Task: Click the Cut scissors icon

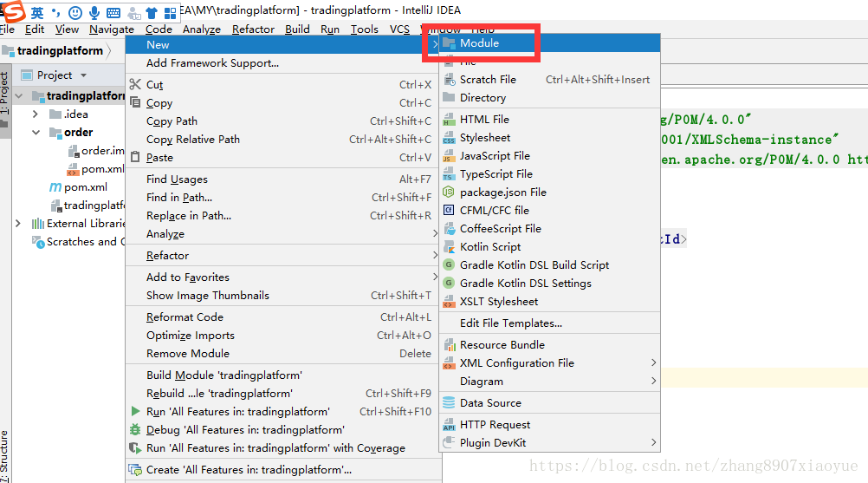Action: pos(135,84)
